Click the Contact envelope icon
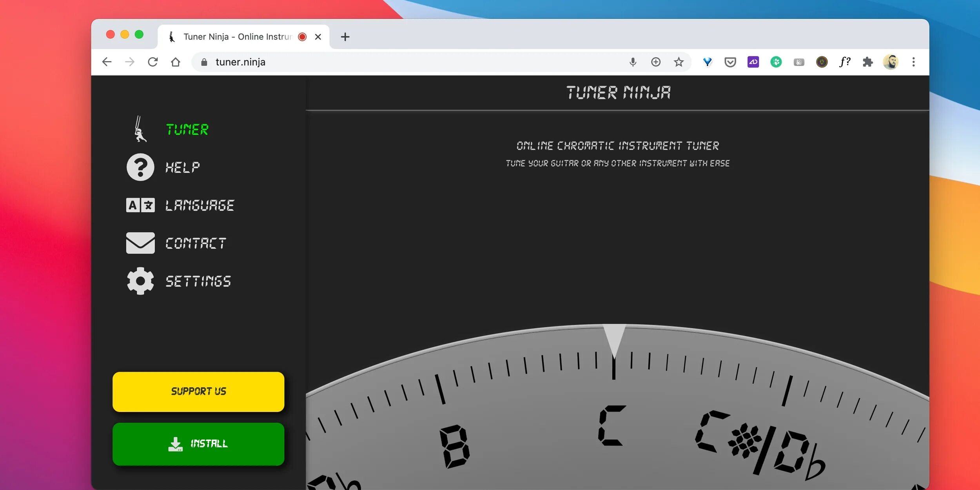 [140, 243]
